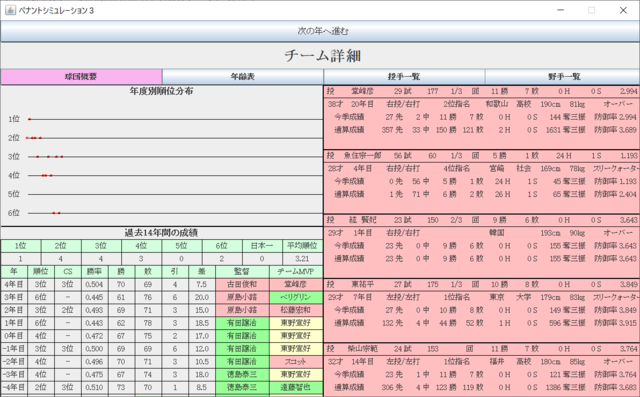The image size is (640, 397).
Task: Click the 2位 CS cell in the 2年目 row
Action: 68,311
